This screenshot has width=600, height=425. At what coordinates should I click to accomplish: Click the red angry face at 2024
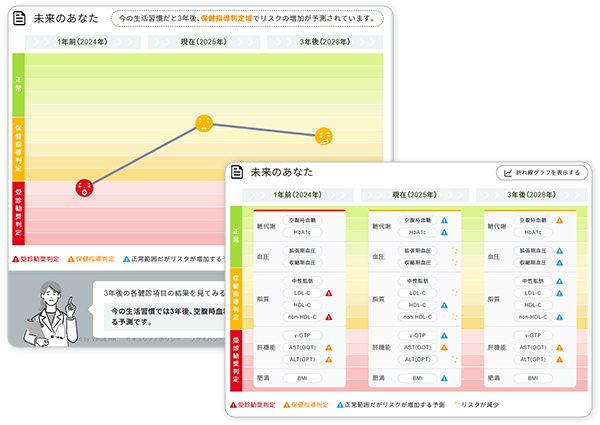tap(84, 187)
